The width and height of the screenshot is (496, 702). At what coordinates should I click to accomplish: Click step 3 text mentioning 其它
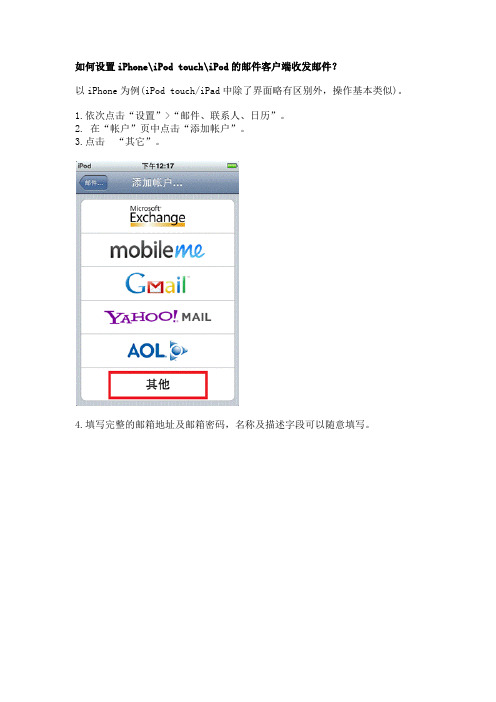point(117,142)
